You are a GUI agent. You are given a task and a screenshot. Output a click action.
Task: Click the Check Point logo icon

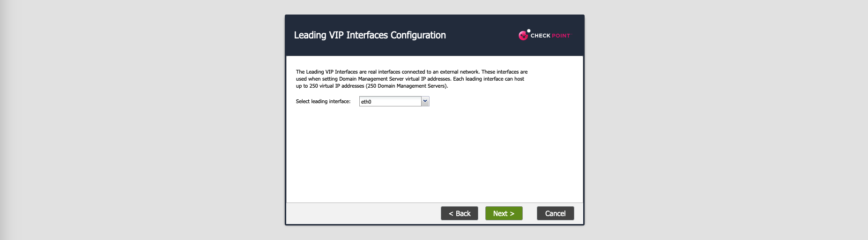[523, 35]
